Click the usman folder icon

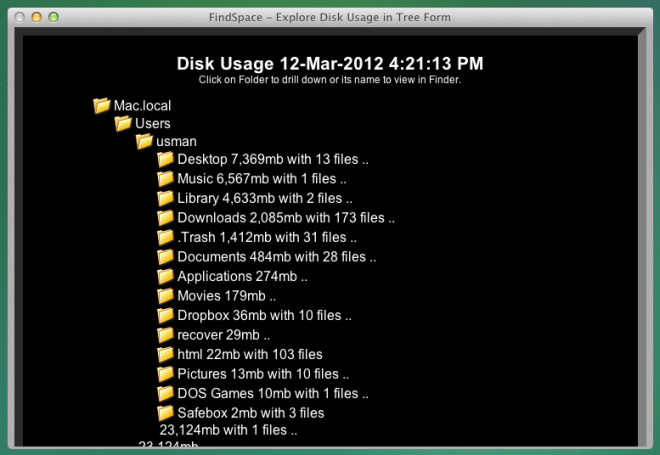pos(144,141)
